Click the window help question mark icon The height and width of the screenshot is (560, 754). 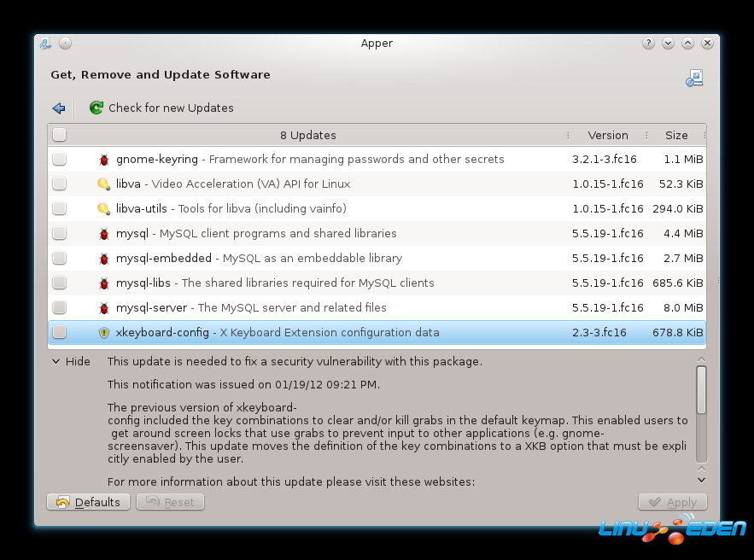tap(649, 44)
